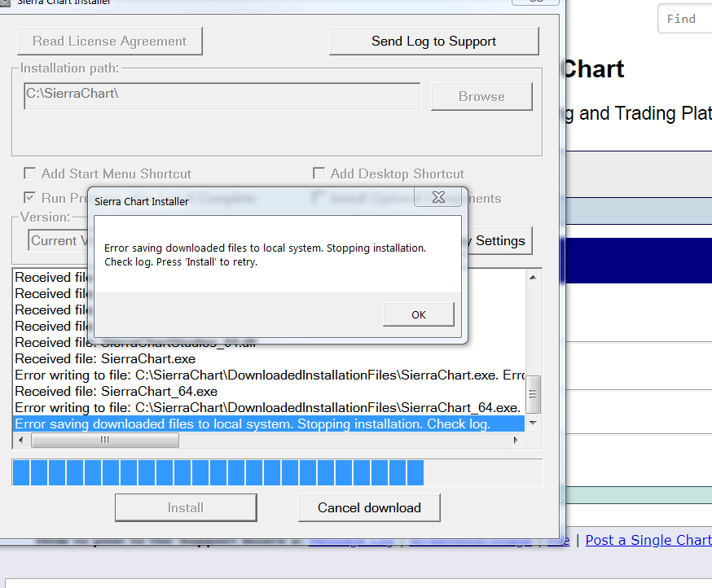The height and width of the screenshot is (588, 712).
Task: Click the log scroll up arrow
Action: (x=533, y=278)
